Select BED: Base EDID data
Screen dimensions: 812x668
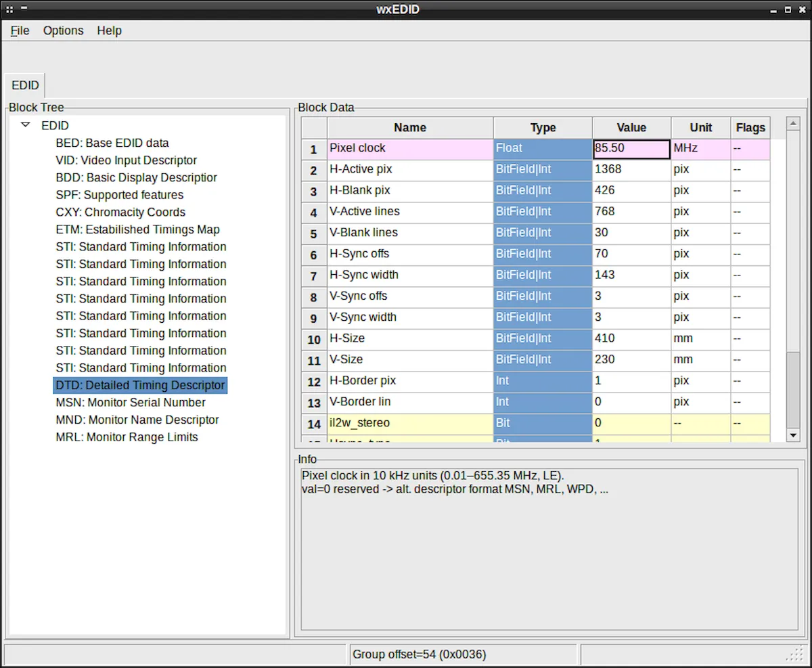coord(112,143)
